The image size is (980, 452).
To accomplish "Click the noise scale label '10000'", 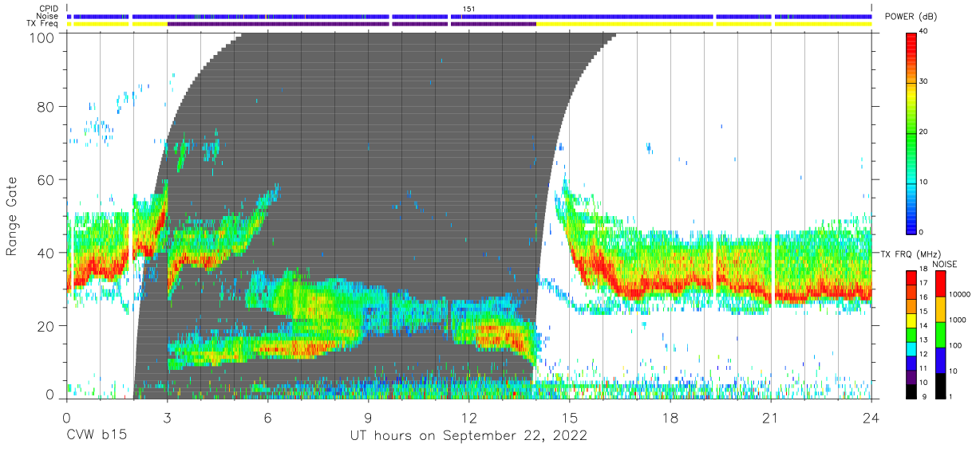I will [x=961, y=295].
